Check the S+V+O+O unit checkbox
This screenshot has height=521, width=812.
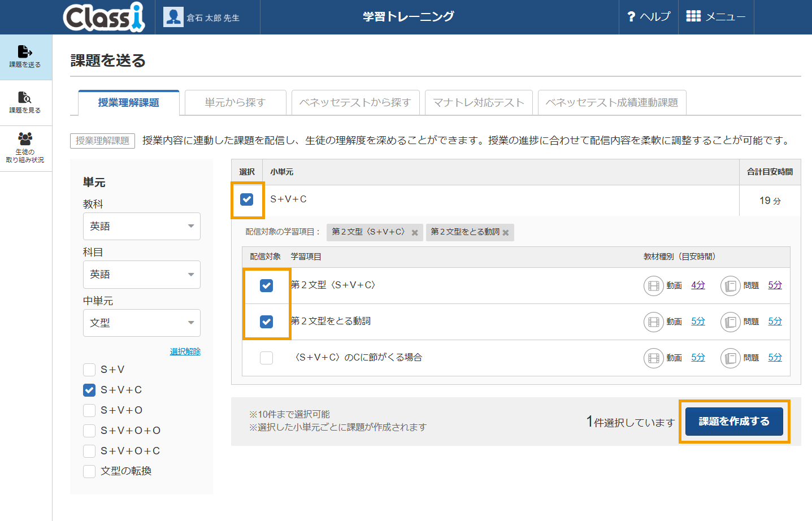(x=89, y=431)
